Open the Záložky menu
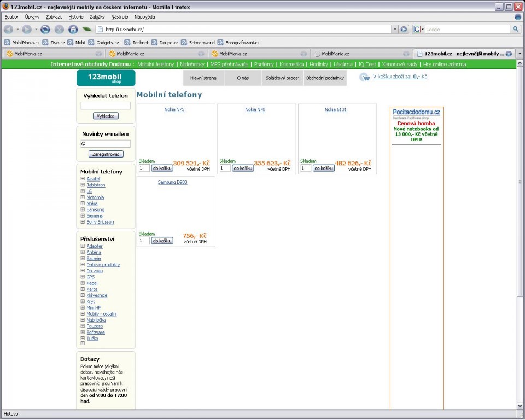Viewport: 525px width, 420px height. click(x=97, y=17)
